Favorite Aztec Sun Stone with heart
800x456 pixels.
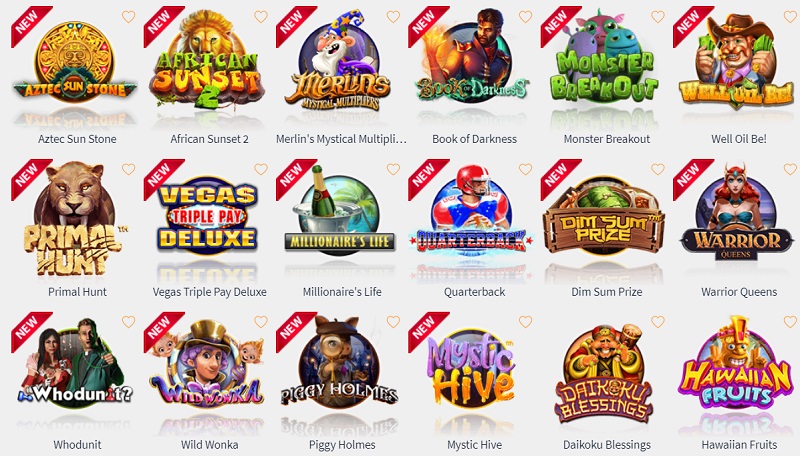click(129, 17)
